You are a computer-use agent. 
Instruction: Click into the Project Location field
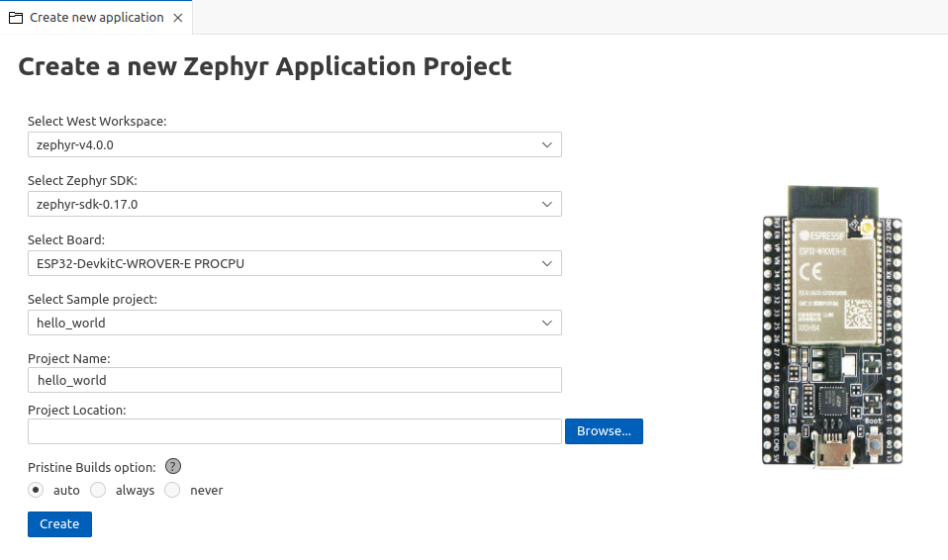click(294, 431)
